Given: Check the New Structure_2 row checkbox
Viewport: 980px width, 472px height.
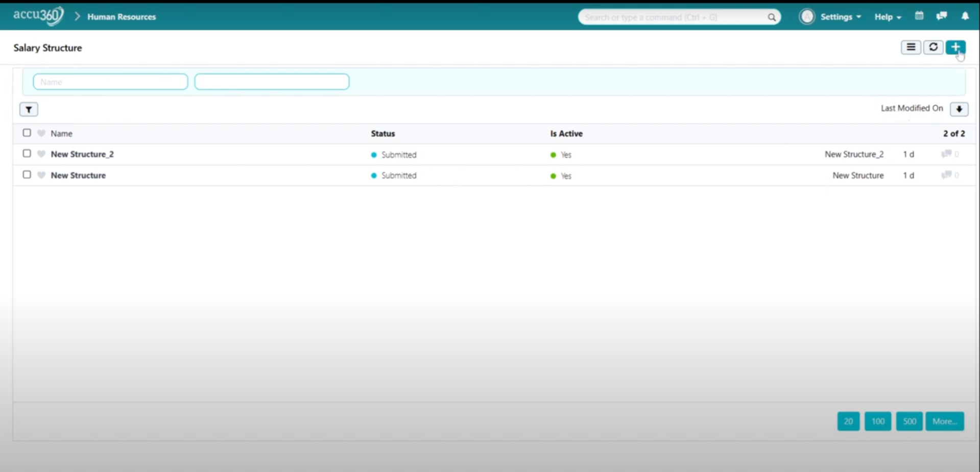Looking at the screenshot, I should (x=27, y=154).
